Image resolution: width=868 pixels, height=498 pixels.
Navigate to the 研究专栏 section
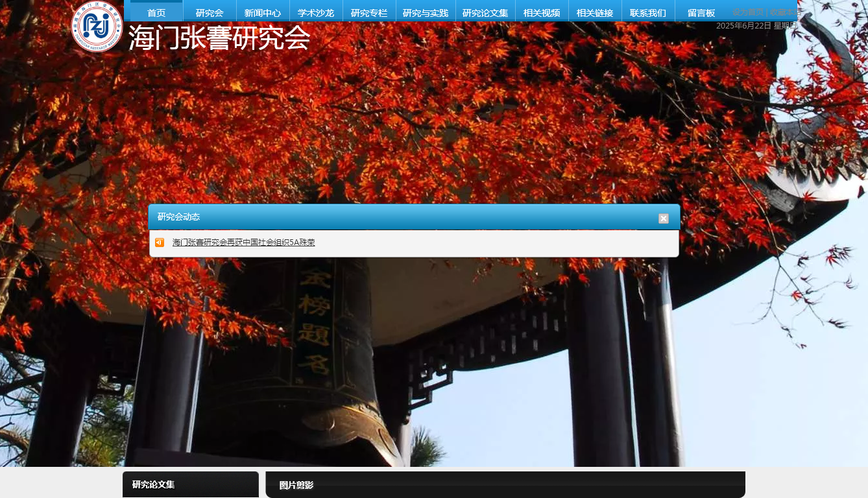coord(369,12)
